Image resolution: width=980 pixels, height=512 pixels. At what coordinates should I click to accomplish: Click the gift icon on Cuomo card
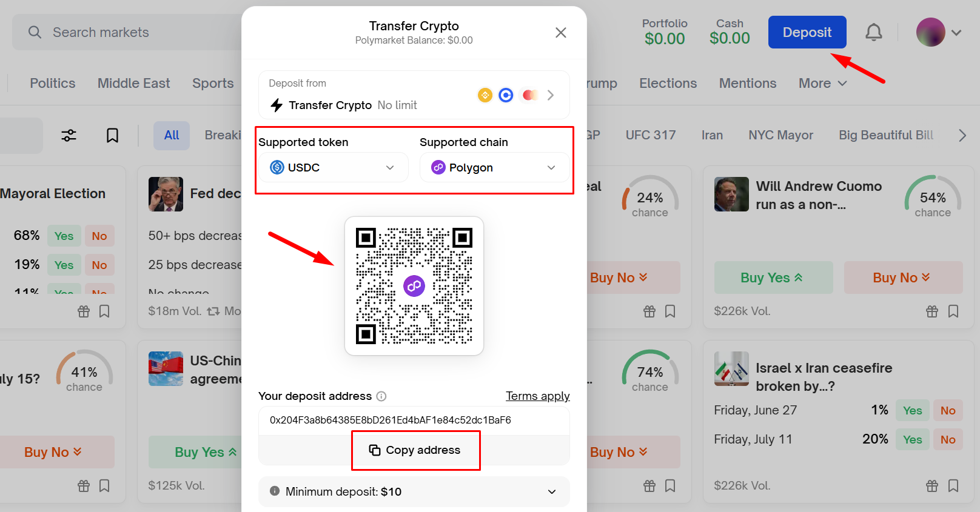point(932,311)
